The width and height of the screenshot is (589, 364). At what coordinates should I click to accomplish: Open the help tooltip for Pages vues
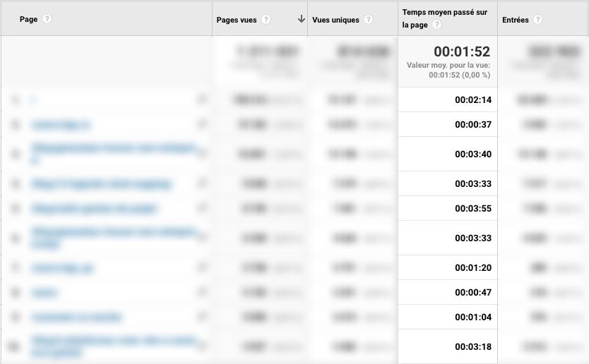[266, 20]
